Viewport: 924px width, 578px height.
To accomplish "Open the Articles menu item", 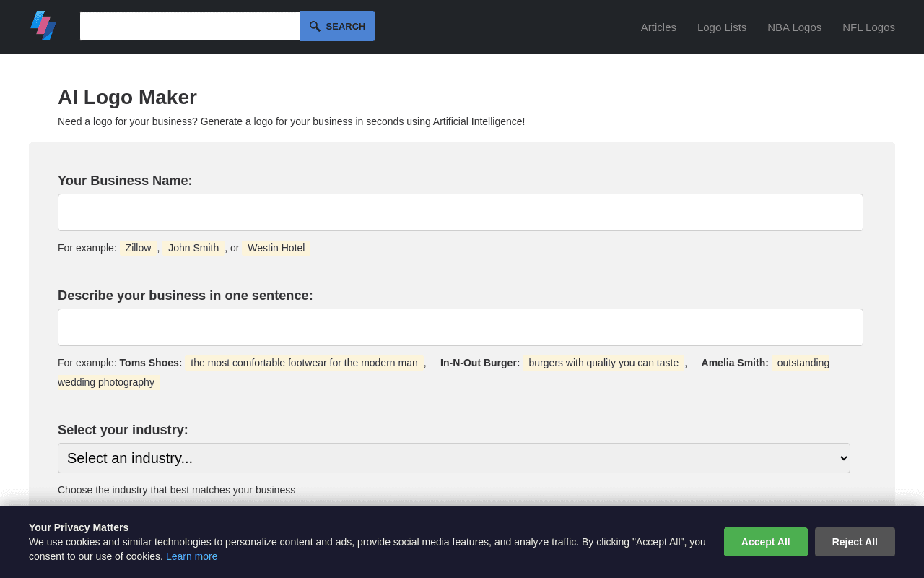I will pyautogui.click(x=658, y=27).
